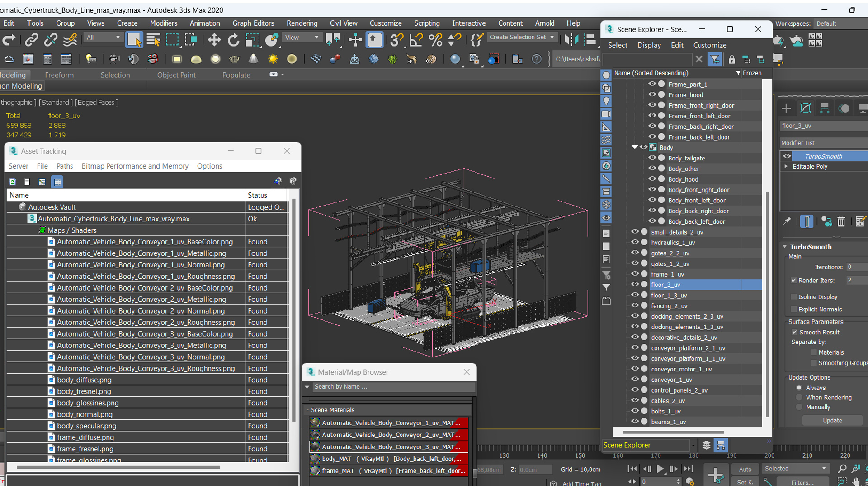Click the lock icon in Scene Explorer
The width and height of the screenshot is (868, 488).
731,59
